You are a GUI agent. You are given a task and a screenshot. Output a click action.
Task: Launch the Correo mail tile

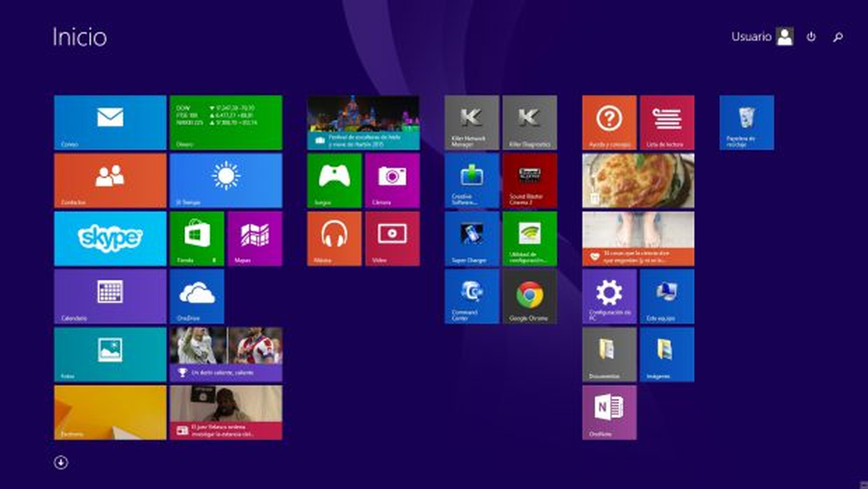click(110, 122)
